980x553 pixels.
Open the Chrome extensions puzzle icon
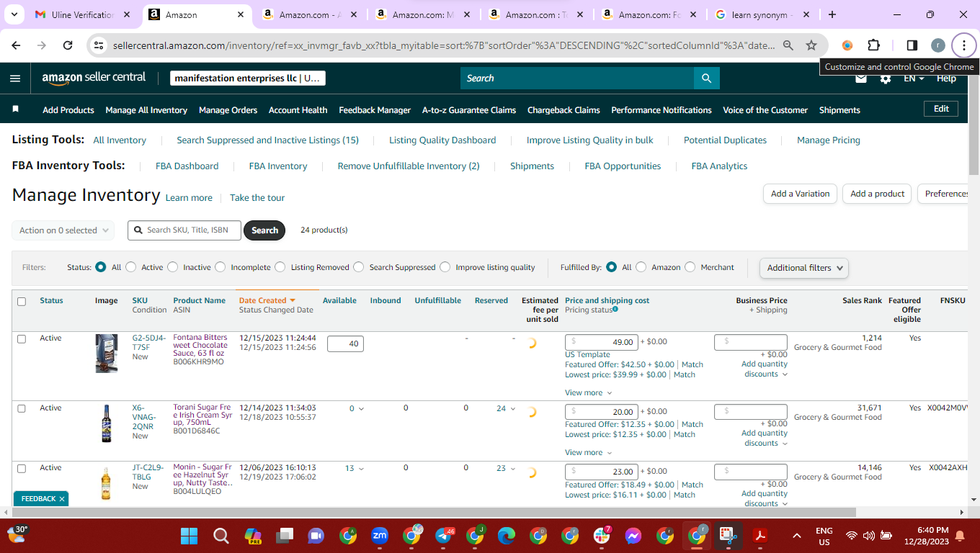(873, 45)
